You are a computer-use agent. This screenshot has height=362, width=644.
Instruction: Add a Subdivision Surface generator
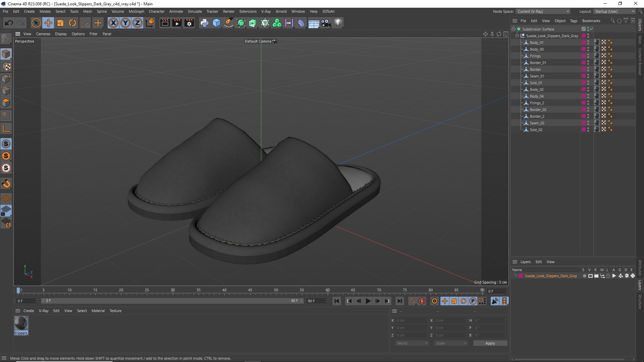tap(241, 23)
